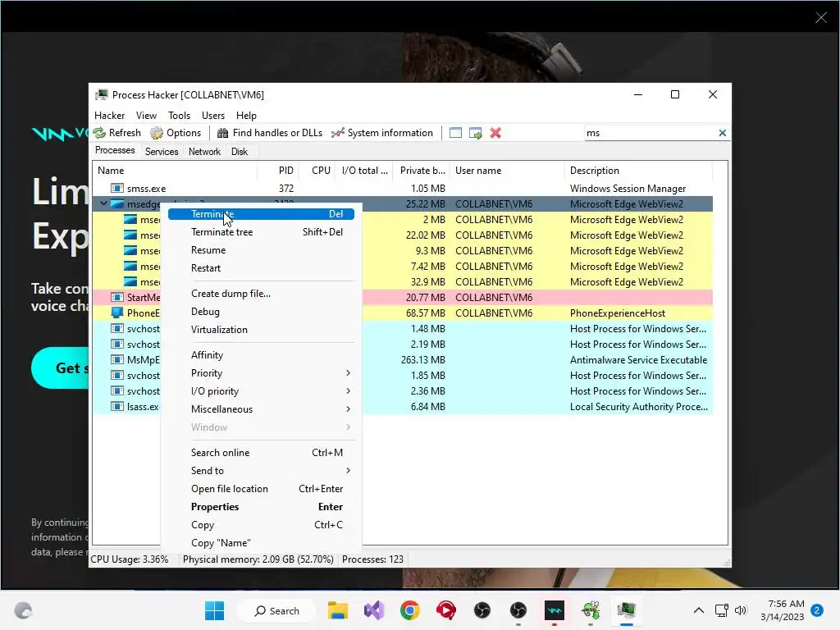Screen dimensions: 840x630
Task: Click the red X terminate window icon
Action: point(495,133)
